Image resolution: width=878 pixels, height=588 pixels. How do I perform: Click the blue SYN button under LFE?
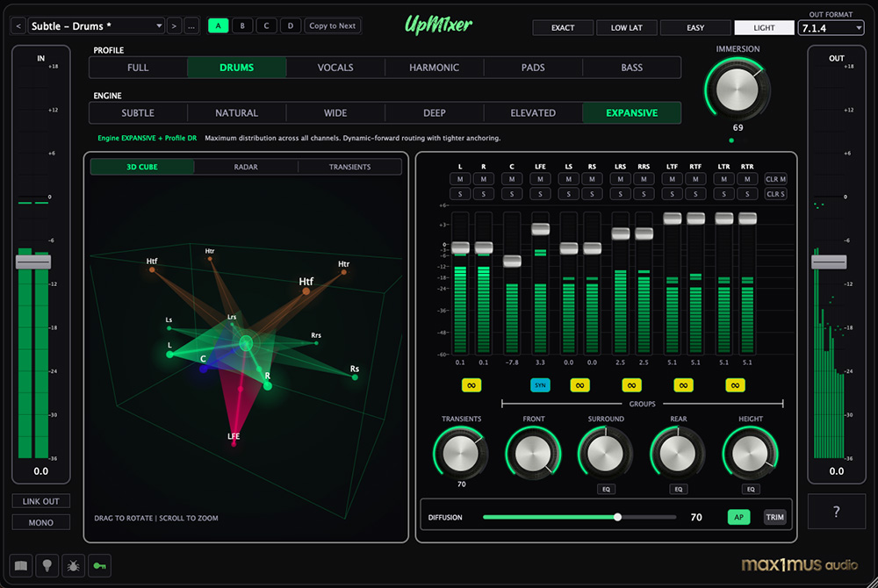click(540, 384)
